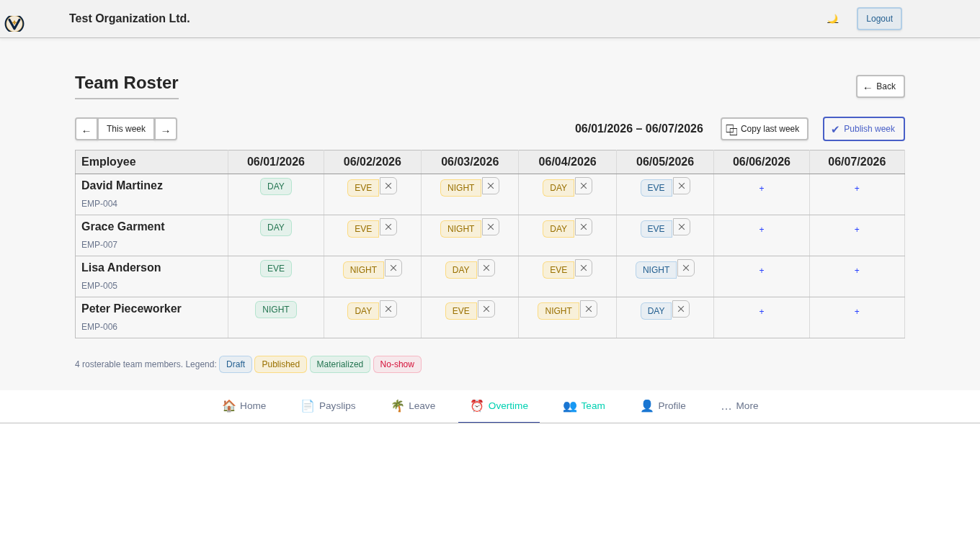This screenshot has height=553, width=980.
Task: Click Grace Garment's 06/01 DAY shift badge
Action: click(276, 228)
